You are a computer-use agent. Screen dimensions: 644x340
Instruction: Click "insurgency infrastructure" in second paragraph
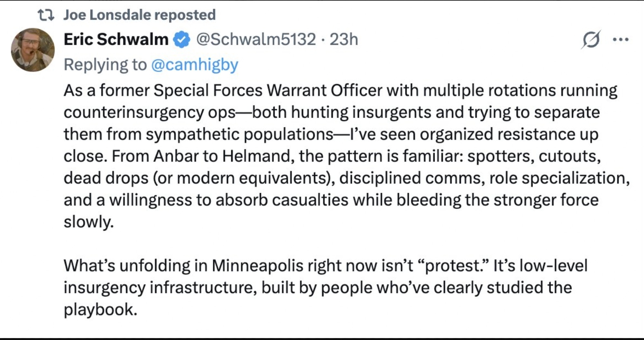click(x=160, y=288)
